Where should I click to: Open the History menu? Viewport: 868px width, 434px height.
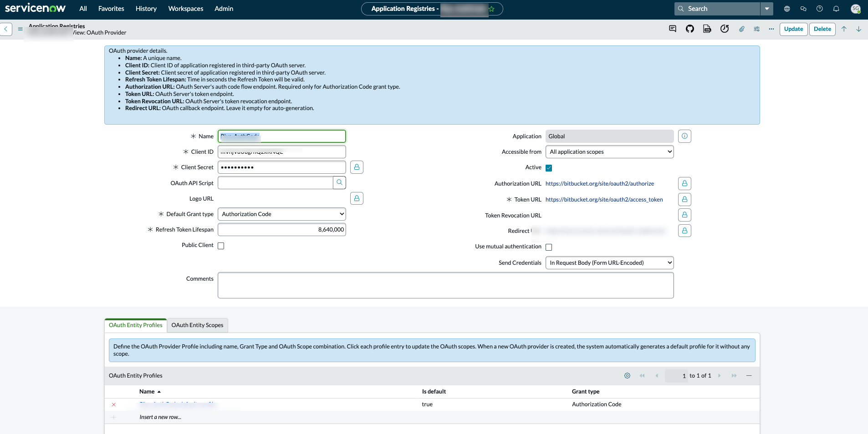(x=146, y=9)
